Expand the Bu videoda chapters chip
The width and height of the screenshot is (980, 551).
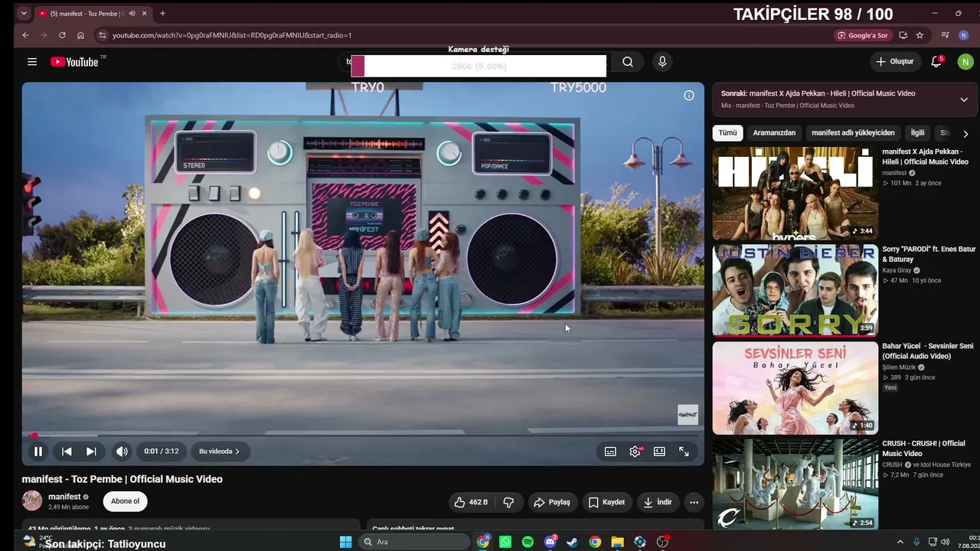click(x=219, y=452)
